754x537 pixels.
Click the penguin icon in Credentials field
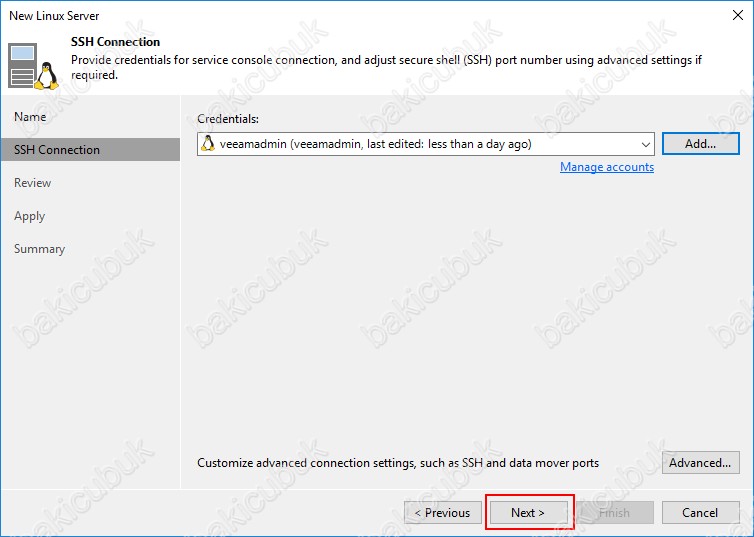(208, 144)
